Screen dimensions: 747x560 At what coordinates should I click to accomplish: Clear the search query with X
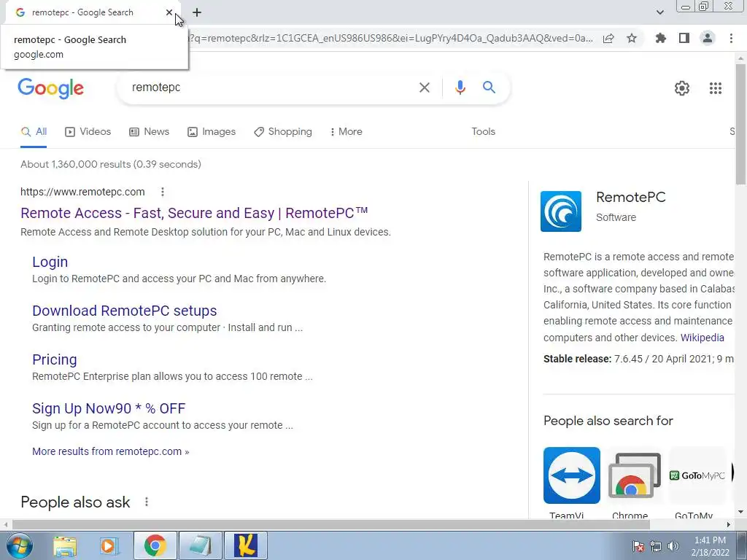click(424, 87)
